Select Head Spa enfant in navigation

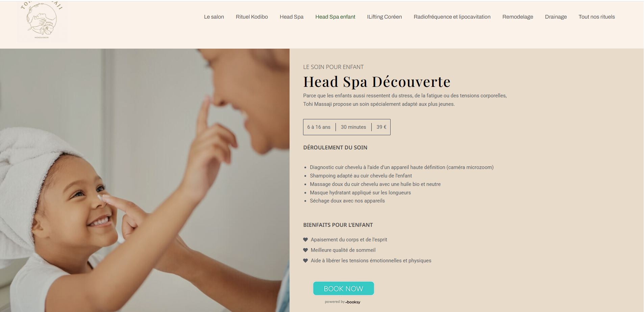(335, 17)
